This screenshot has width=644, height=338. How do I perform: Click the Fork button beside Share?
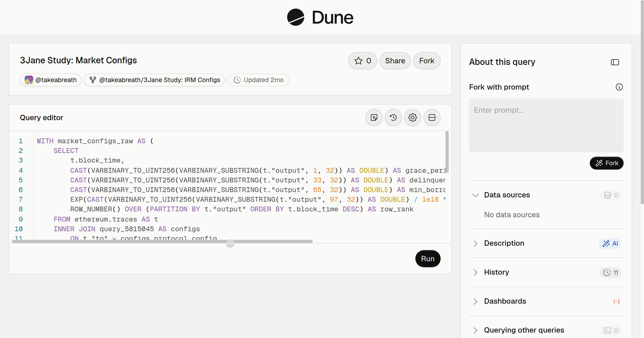click(427, 61)
